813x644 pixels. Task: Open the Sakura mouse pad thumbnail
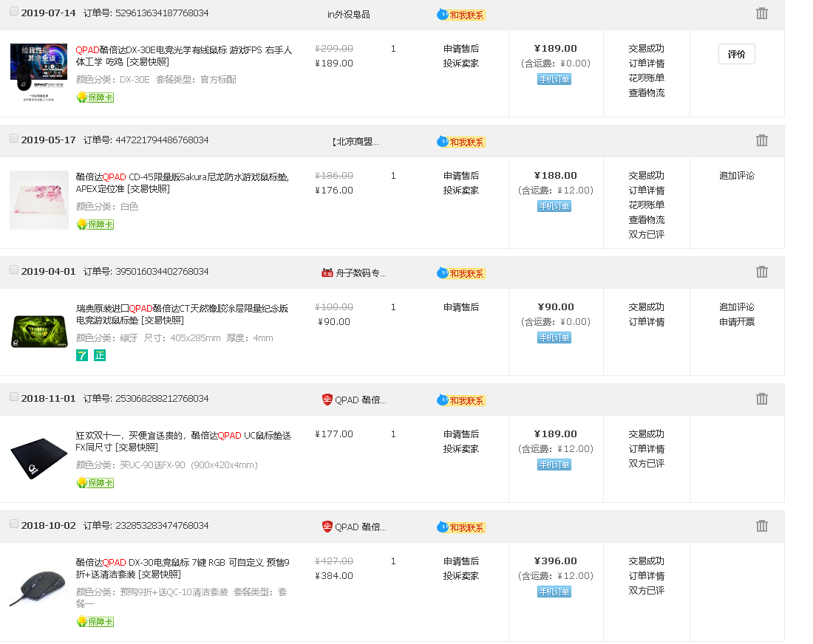point(39,200)
